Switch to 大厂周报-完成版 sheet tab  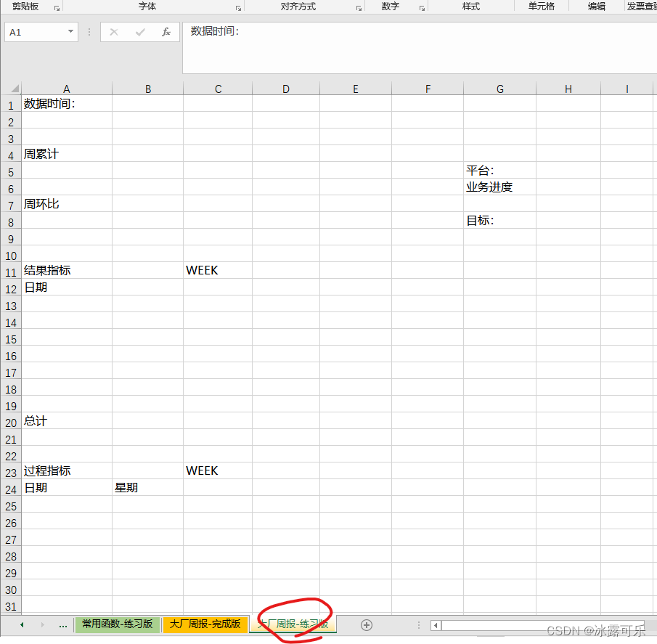coord(205,624)
